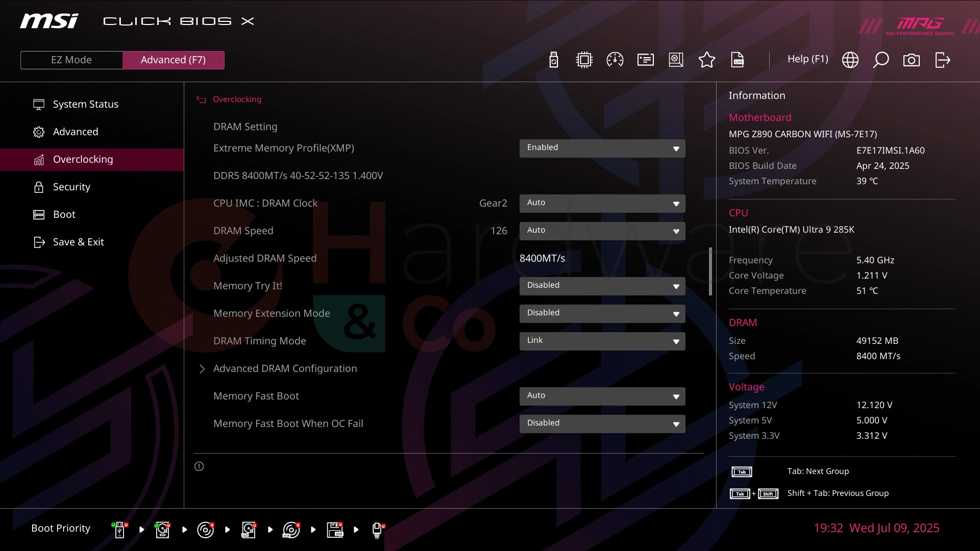Open the Security menu label
The width and height of the screenshot is (980, 551).
[x=71, y=187]
